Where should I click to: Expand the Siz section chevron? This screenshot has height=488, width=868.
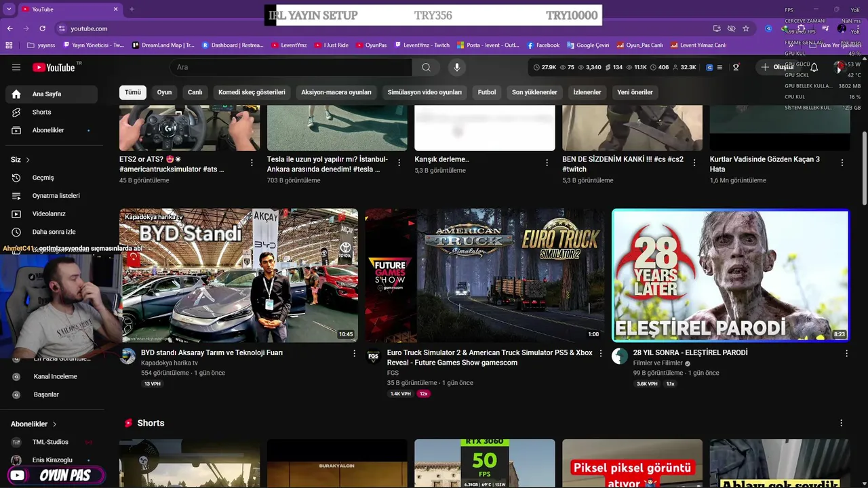pos(28,160)
